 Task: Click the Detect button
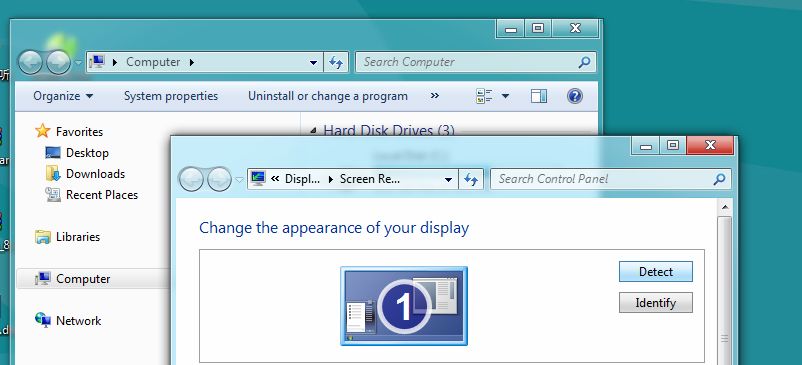(x=656, y=272)
